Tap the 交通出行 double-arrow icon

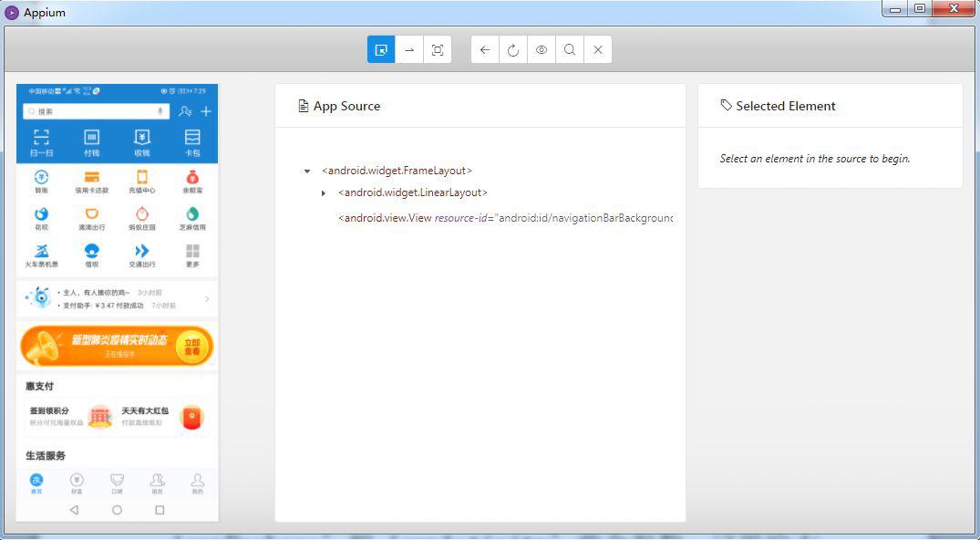pos(142,251)
